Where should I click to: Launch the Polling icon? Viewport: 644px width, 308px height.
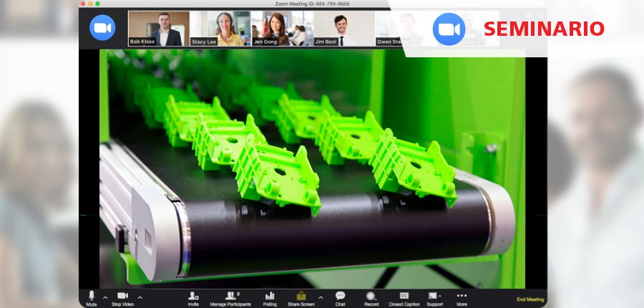pos(270,297)
